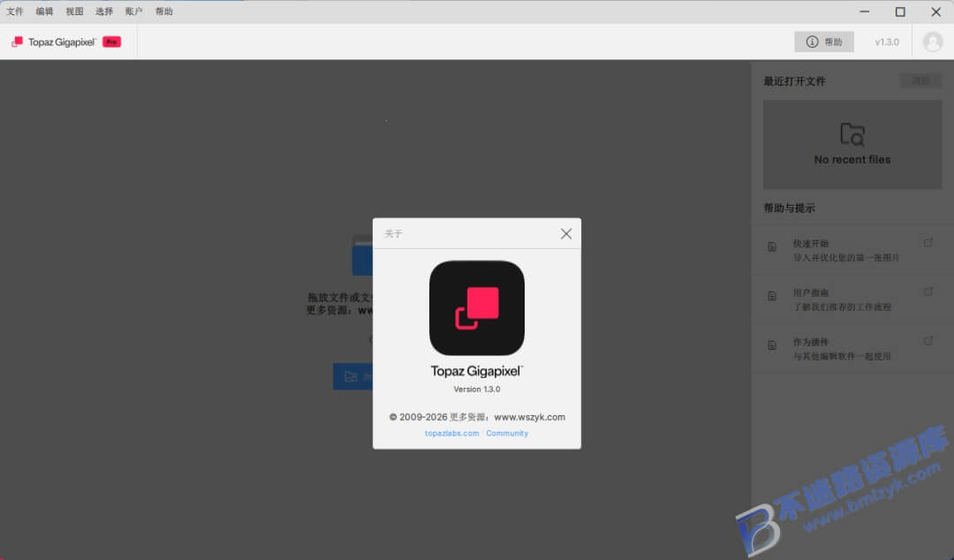Click the 最近打开文件 heading

(794, 81)
